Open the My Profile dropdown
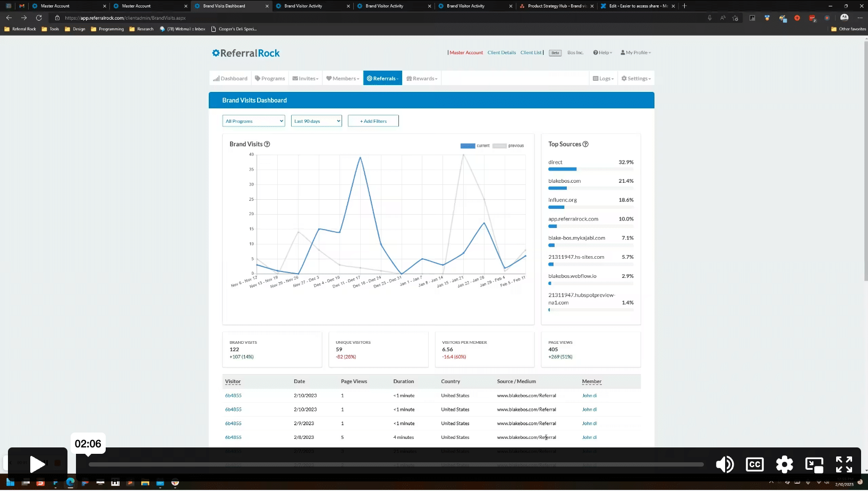Screen dimensions: 868x491 coord(636,53)
